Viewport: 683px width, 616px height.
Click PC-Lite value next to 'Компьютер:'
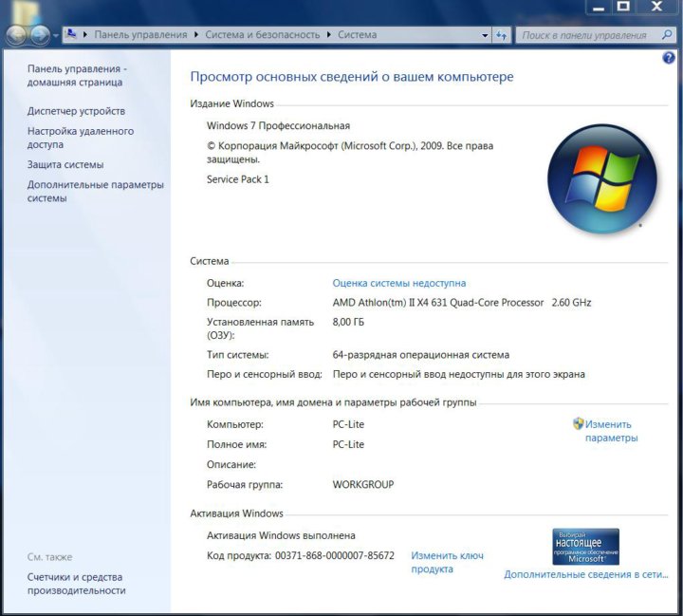348,424
